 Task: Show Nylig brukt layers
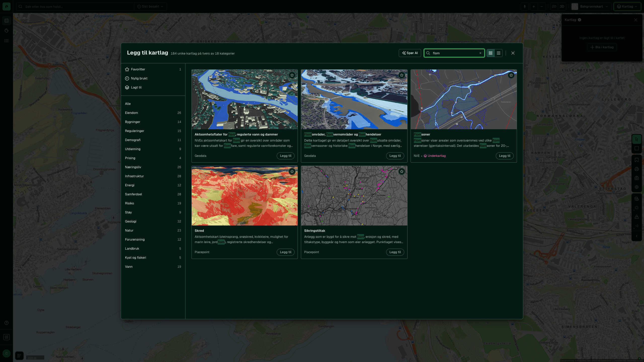click(153, 78)
